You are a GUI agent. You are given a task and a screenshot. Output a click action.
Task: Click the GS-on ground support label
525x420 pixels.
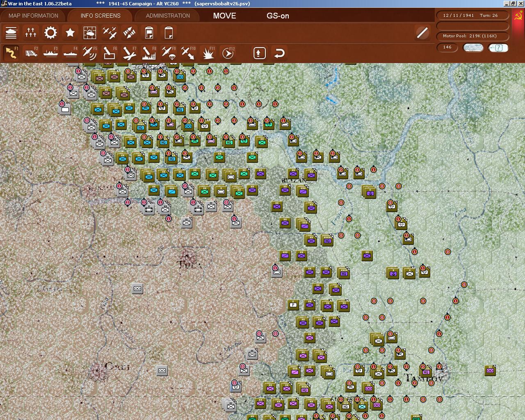point(278,16)
